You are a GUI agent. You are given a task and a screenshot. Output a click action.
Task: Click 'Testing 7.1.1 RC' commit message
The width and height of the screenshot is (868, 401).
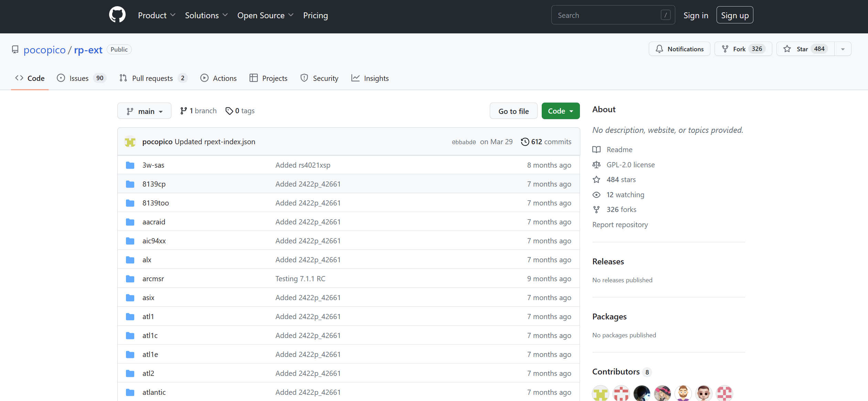pyautogui.click(x=300, y=279)
